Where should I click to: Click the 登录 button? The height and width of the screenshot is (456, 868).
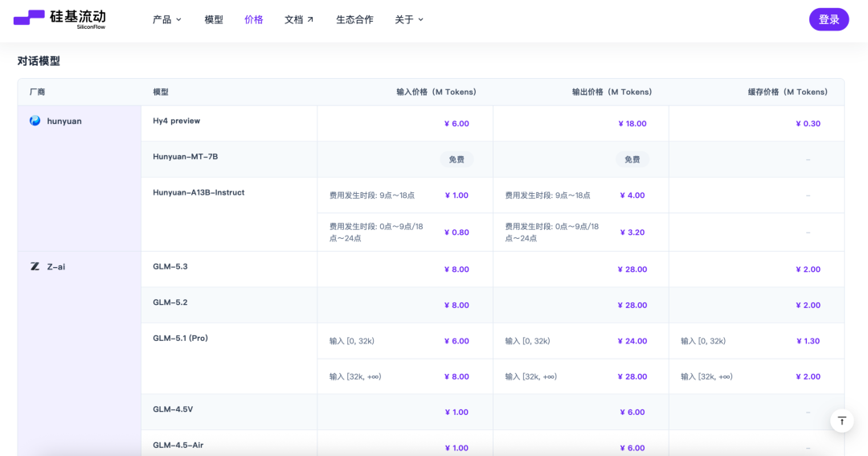[829, 19]
